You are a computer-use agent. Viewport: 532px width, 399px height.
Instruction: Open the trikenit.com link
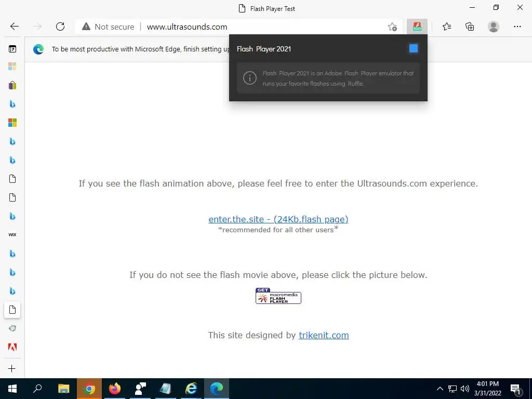tap(324, 335)
